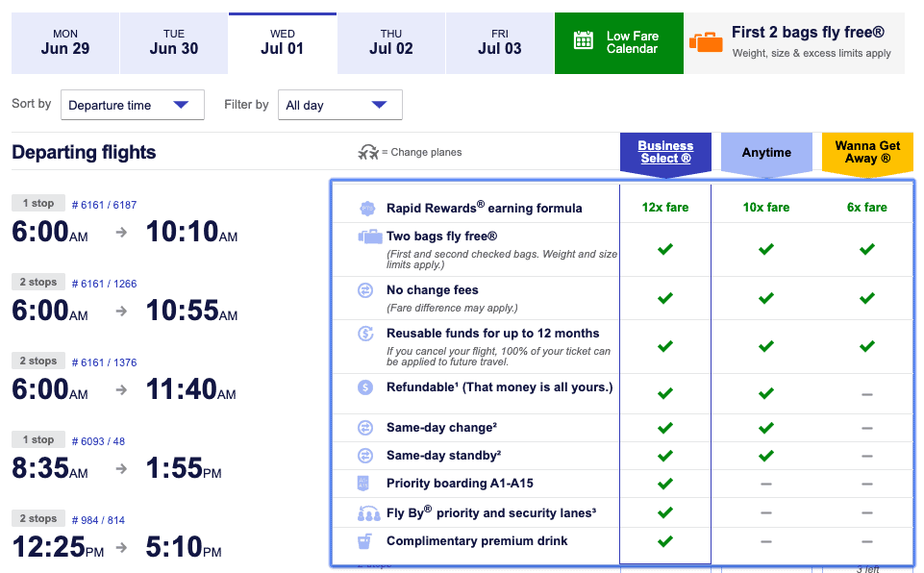
Task: Click Business Select checkmark for Same-day change
Action: (x=665, y=428)
